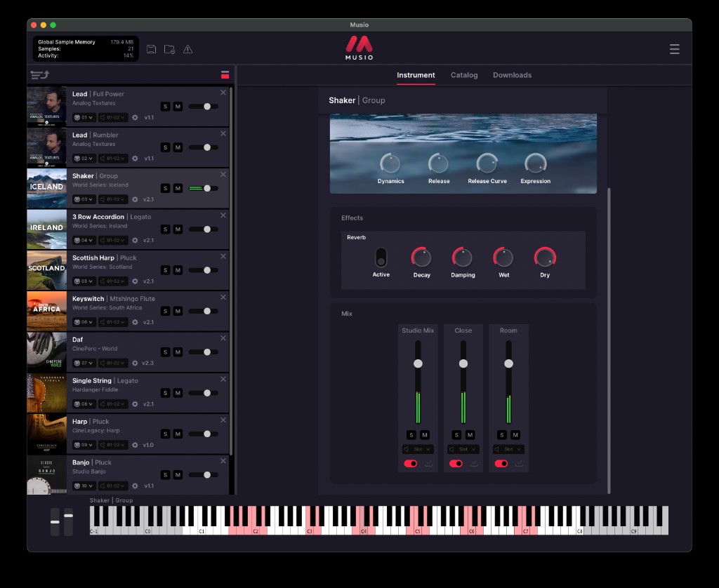719x588 pixels.
Task: Click volume slider of Keyswitch Mtshingo Flute
Action: 204,311
